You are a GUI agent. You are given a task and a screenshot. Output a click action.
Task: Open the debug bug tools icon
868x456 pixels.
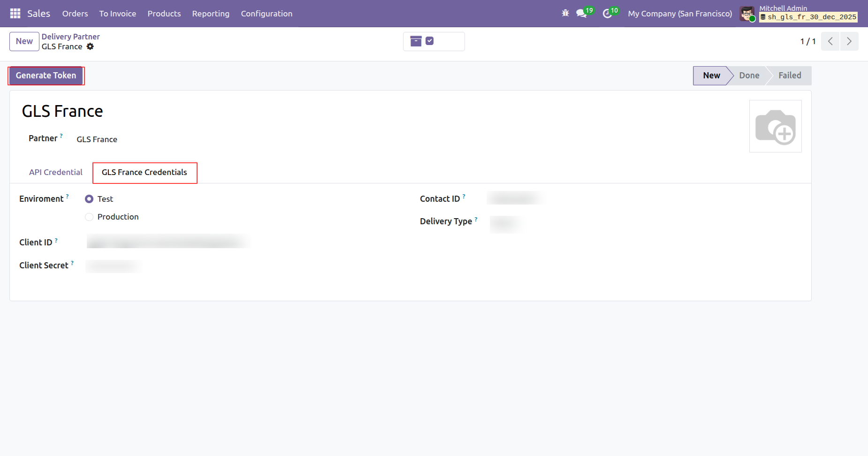[x=565, y=14]
